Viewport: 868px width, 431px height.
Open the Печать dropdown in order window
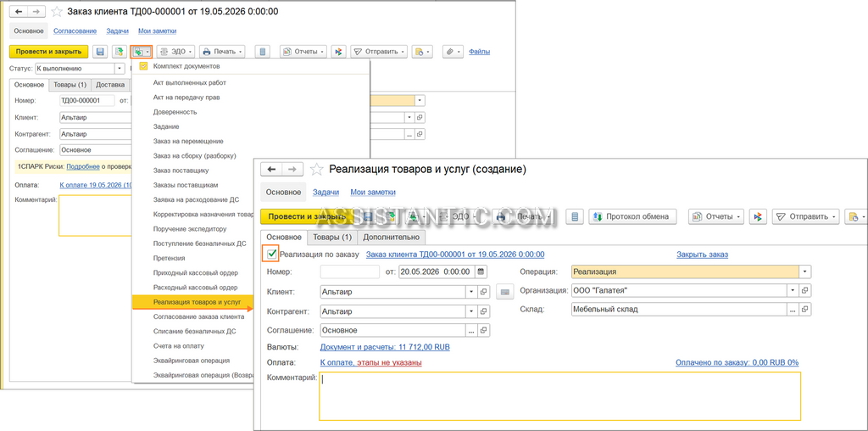point(222,52)
